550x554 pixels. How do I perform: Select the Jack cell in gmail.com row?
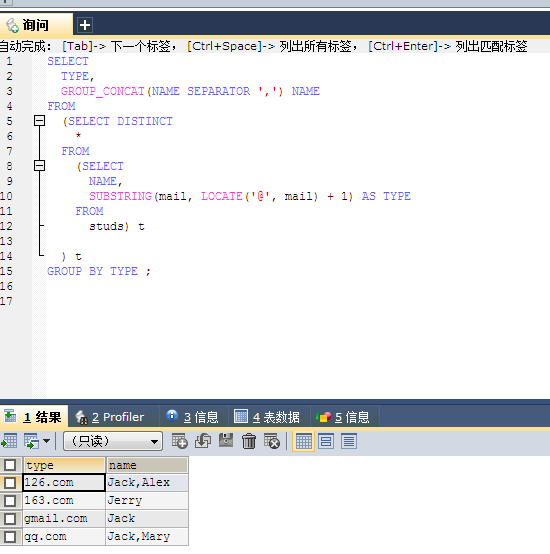(x=147, y=519)
